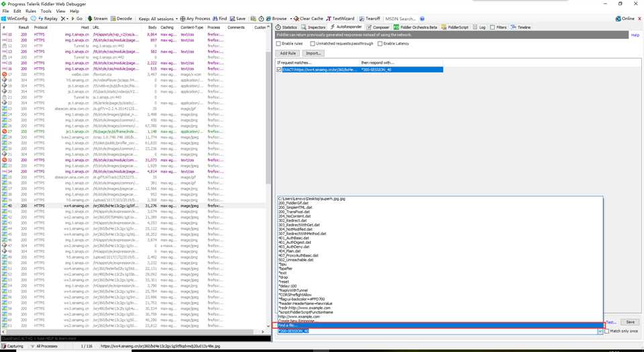Select session 40 row in sessions list
The width and height of the screenshot is (644, 352).
(133, 206)
